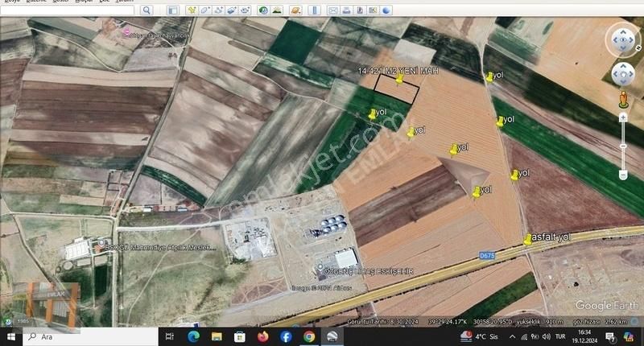Open Microsoft Store from taskbar
This screenshot has height=346, width=644.
[239, 337]
